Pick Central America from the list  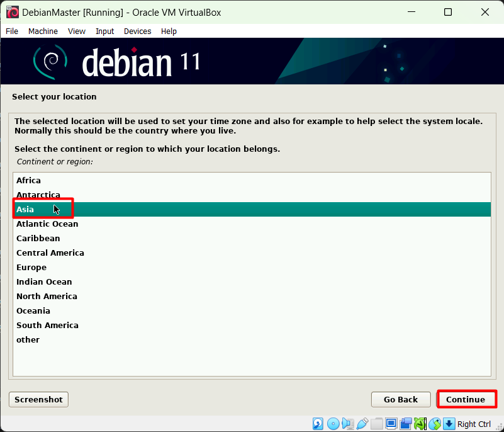point(252,253)
